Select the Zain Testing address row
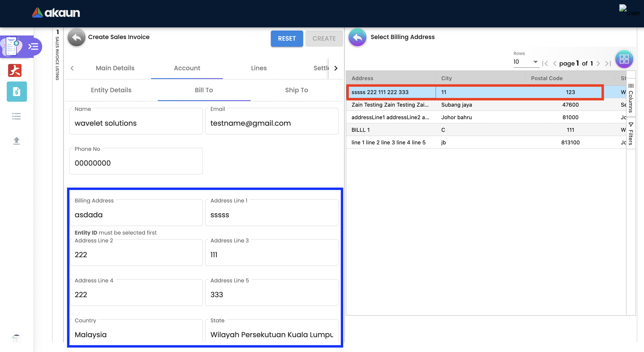 [390, 105]
